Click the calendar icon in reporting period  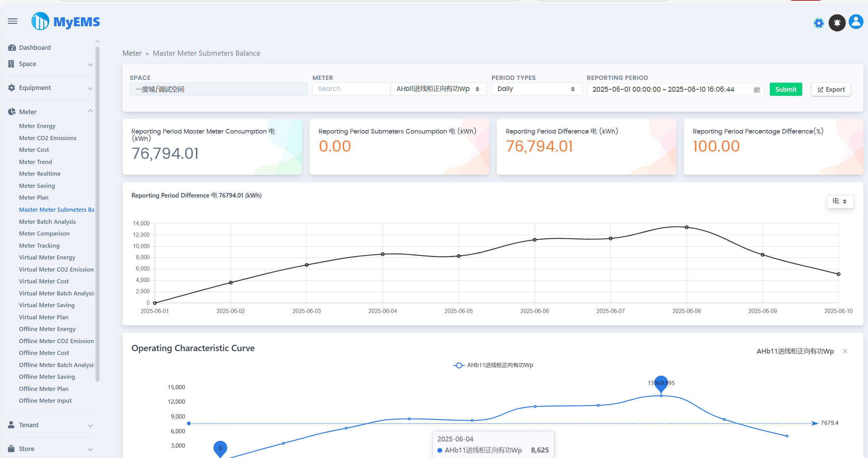(x=757, y=90)
